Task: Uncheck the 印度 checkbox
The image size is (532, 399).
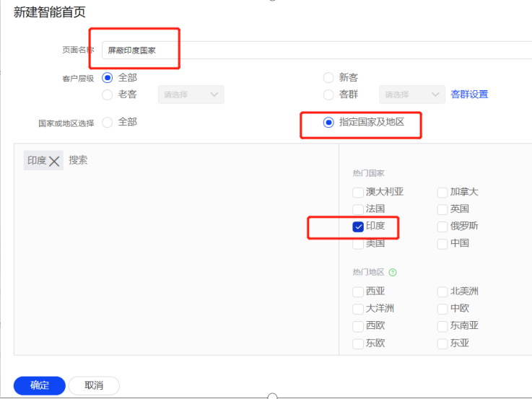Action: (358, 227)
